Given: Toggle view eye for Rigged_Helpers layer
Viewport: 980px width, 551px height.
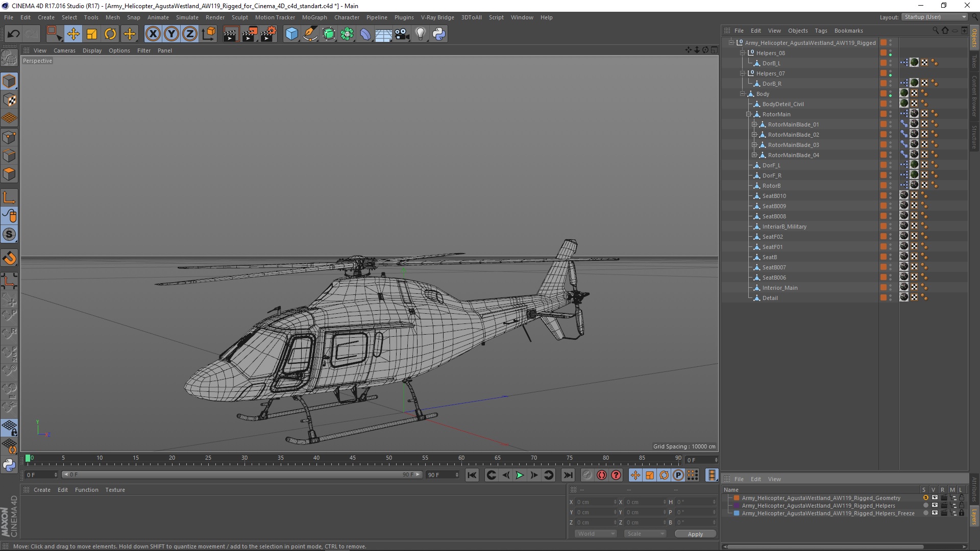Looking at the screenshot, I should tap(935, 506).
